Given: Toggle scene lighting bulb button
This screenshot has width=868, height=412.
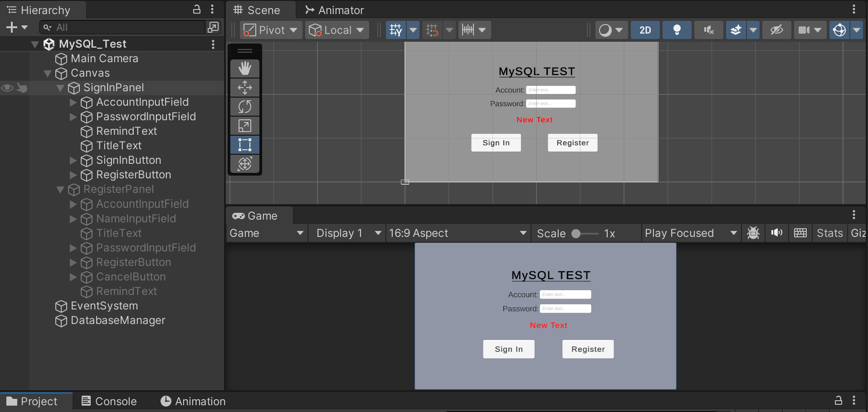Looking at the screenshot, I should click(x=677, y=30).
